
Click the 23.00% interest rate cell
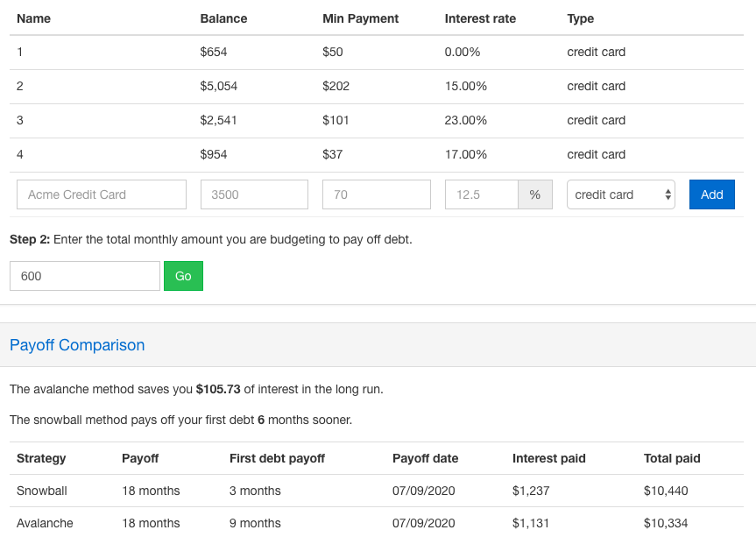click(466, 120)
